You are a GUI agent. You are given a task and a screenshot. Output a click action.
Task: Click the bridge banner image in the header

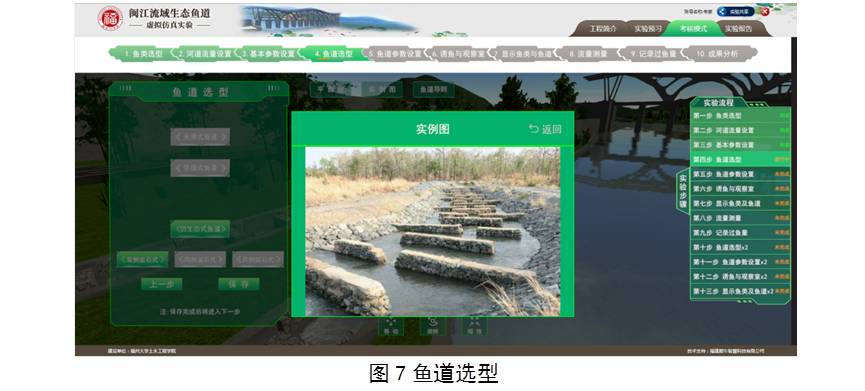point(328,19)
